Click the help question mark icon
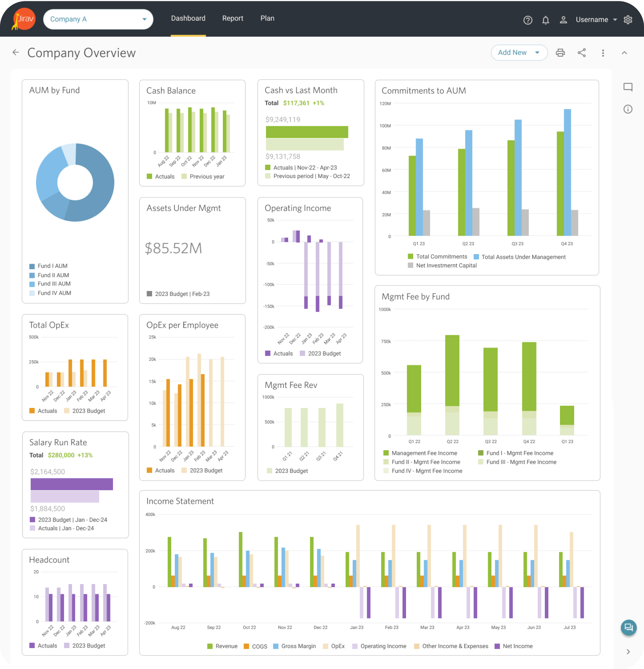Screen dimensions: 644x669 pos(527,20)
